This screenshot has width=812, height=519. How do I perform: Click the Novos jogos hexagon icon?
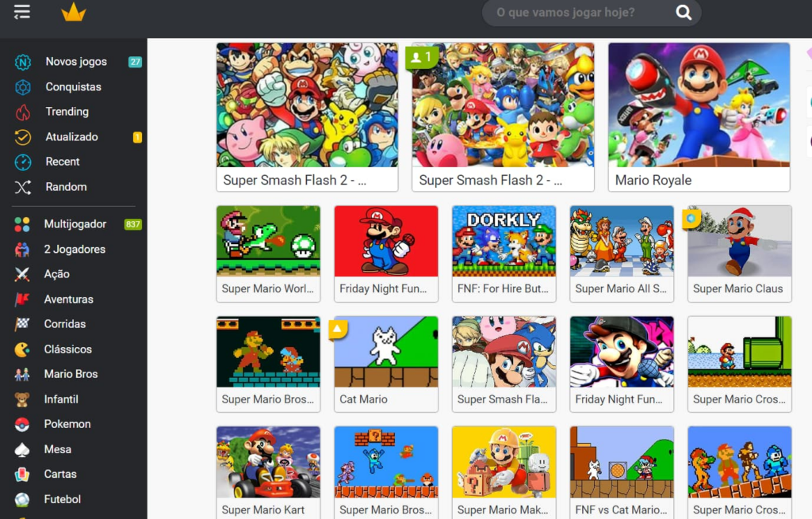tap(23, 62)
